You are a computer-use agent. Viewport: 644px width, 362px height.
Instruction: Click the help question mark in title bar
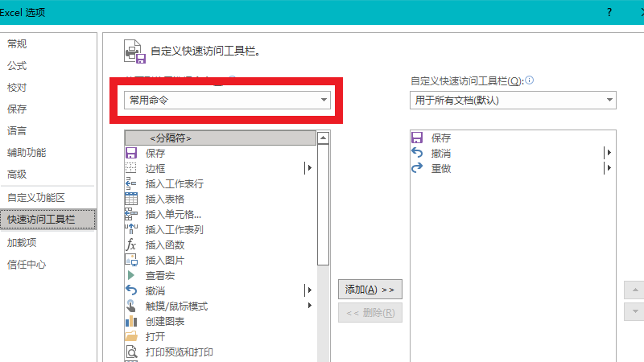[609, 12]
